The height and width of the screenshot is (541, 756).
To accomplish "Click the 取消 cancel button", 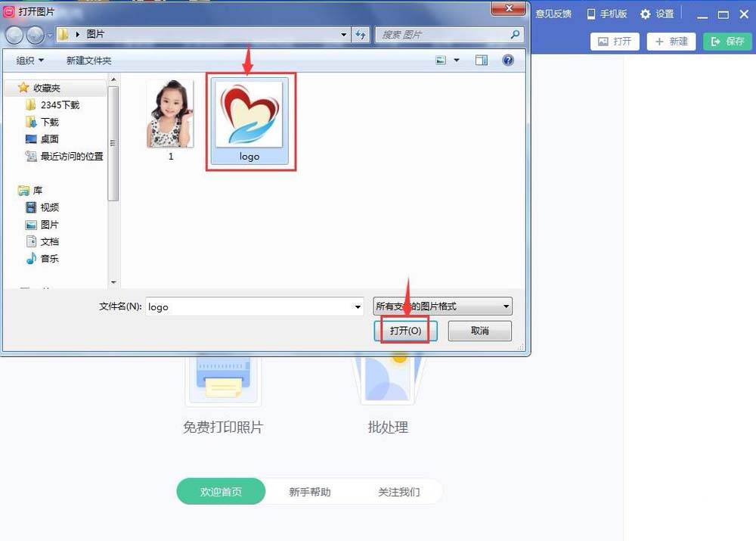I will 479,331.
